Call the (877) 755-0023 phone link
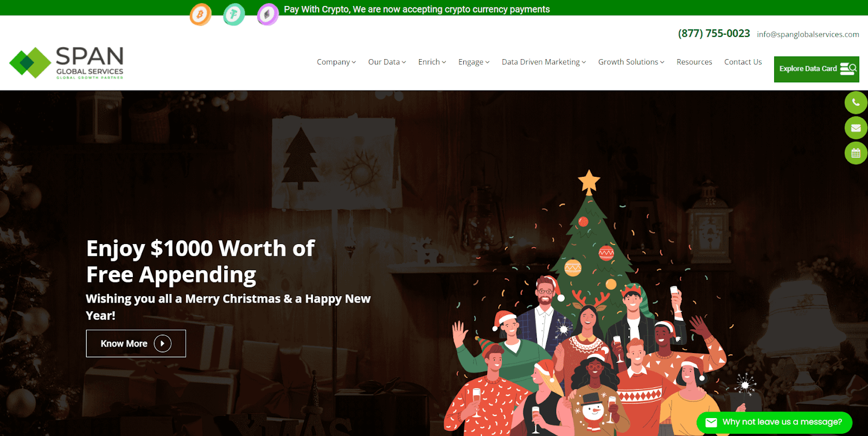868x436 pixels. 714,34
